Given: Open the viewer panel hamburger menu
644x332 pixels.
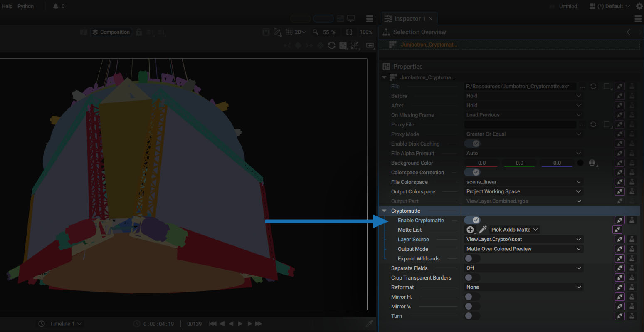Looking at the screenshot, I should click(369, 19).
